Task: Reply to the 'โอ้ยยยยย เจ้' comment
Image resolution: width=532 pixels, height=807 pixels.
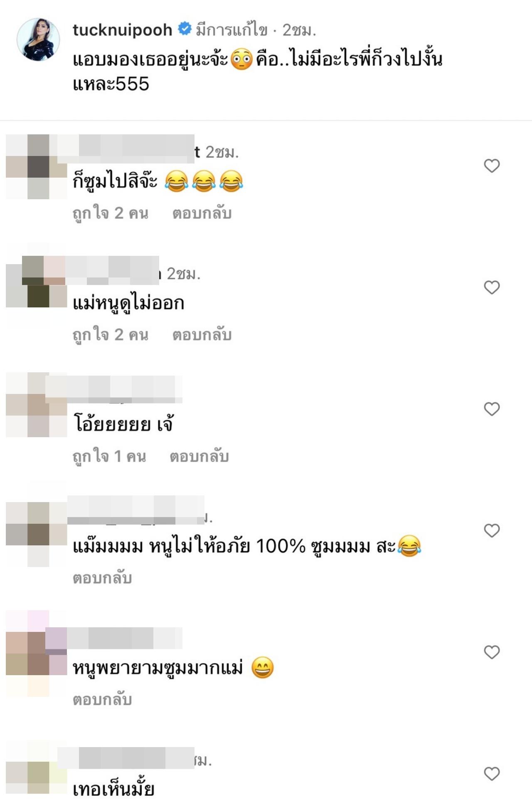Action: pyautogui.click(x=199, y=456)
